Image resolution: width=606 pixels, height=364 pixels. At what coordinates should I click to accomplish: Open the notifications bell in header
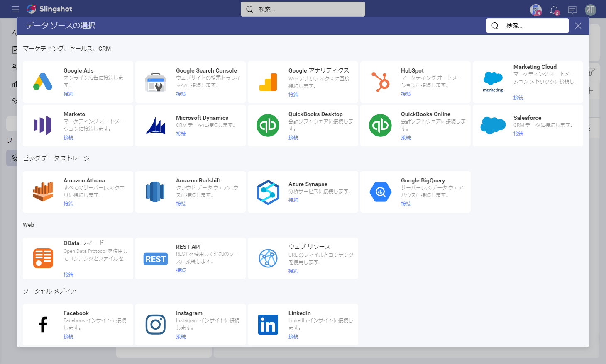click(554, 10)
